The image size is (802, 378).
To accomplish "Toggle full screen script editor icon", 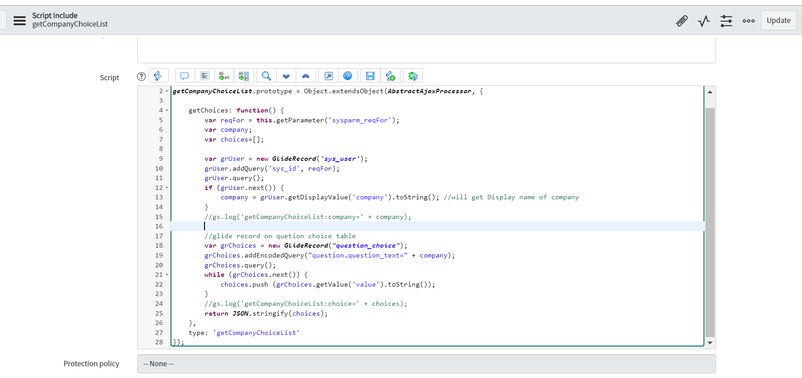I will tap(328, 76).
